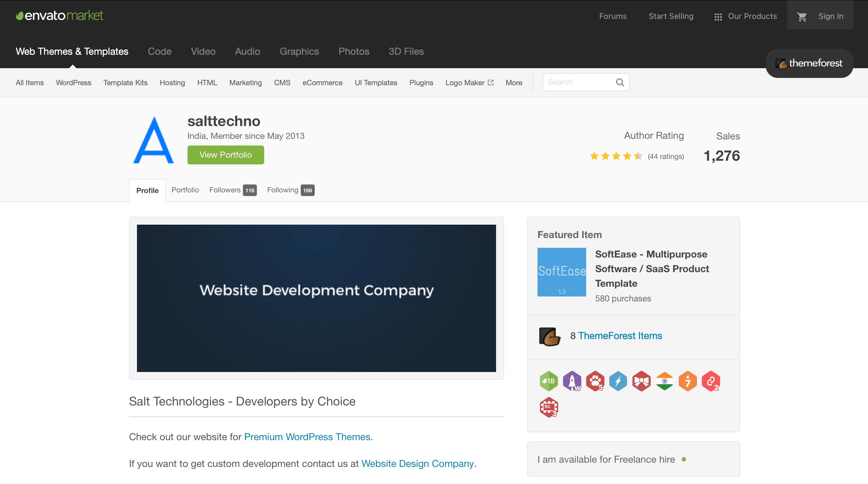Expand the More categories menu
Screen dimensions: 868x484
tap(513, 82)
